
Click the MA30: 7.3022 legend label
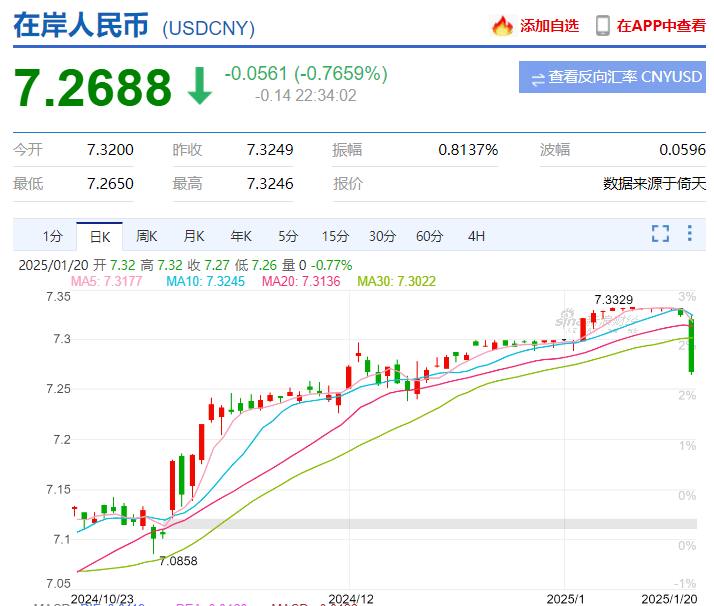(x=397, y=281)
